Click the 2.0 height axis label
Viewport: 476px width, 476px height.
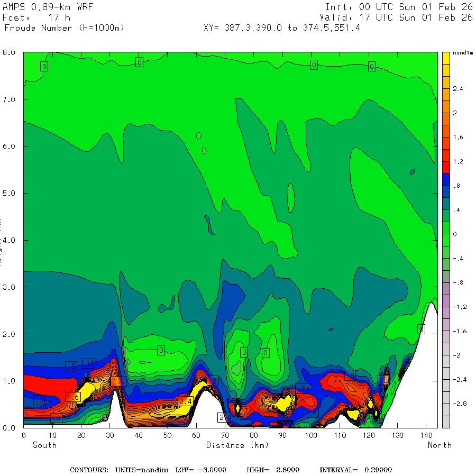[9, 334]
